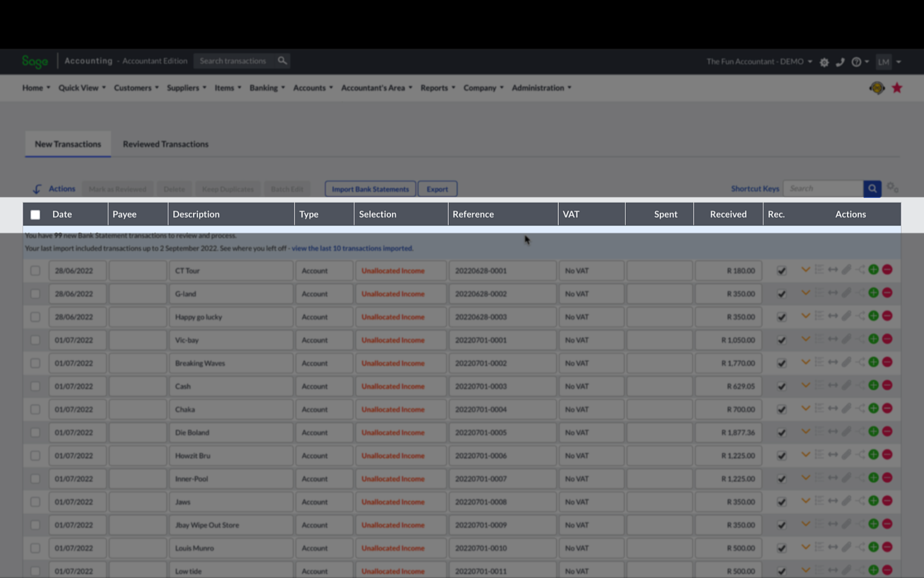Image resolution: width=924 pixels, height=578 pixels.
Task: Click the phone support icon
Action: [x=840, y=61]
